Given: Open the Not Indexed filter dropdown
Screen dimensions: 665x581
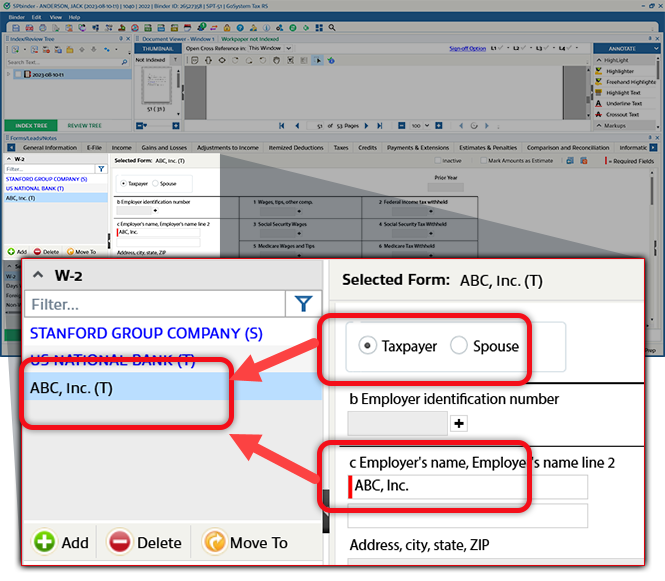Looking at the screenshot, I should point(175,60).
